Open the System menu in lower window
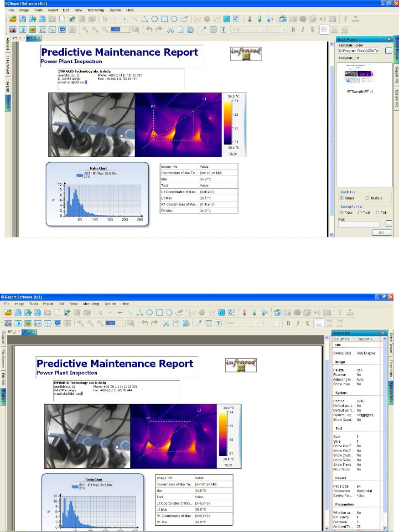The image size is (399, 532). point(111,304)
